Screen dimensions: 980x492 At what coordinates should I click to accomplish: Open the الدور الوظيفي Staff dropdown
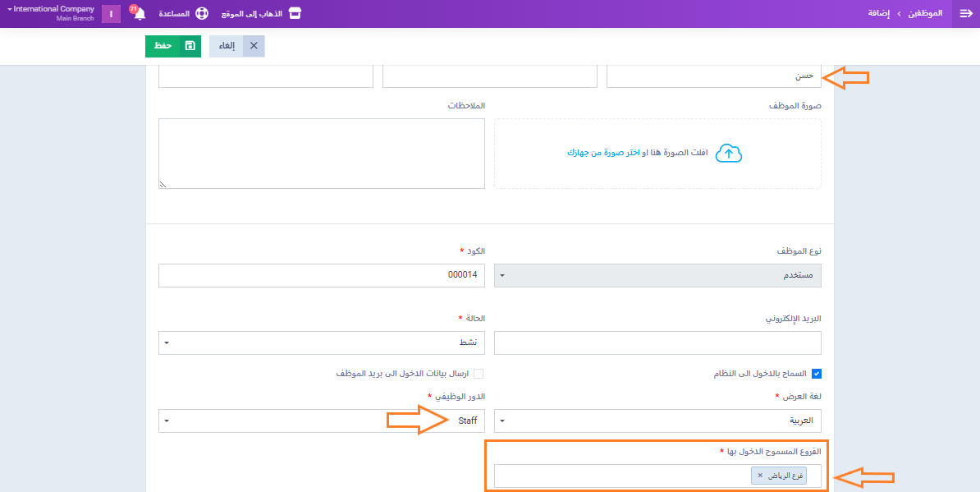coord(321,421)
